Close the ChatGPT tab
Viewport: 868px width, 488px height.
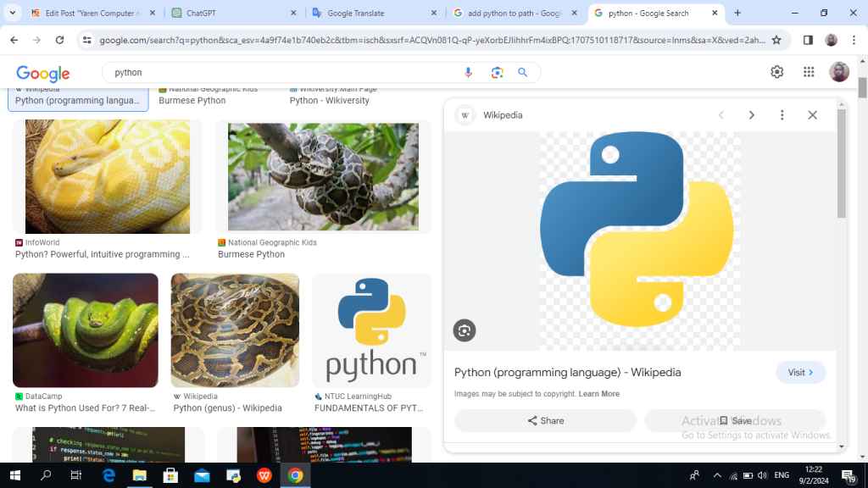click(293, 13)
